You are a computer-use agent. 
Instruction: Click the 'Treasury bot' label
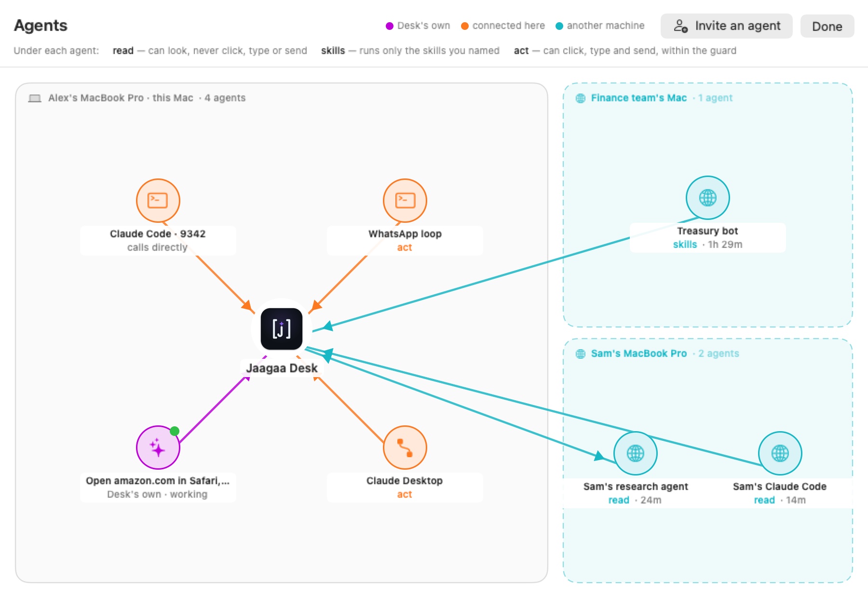707,231
